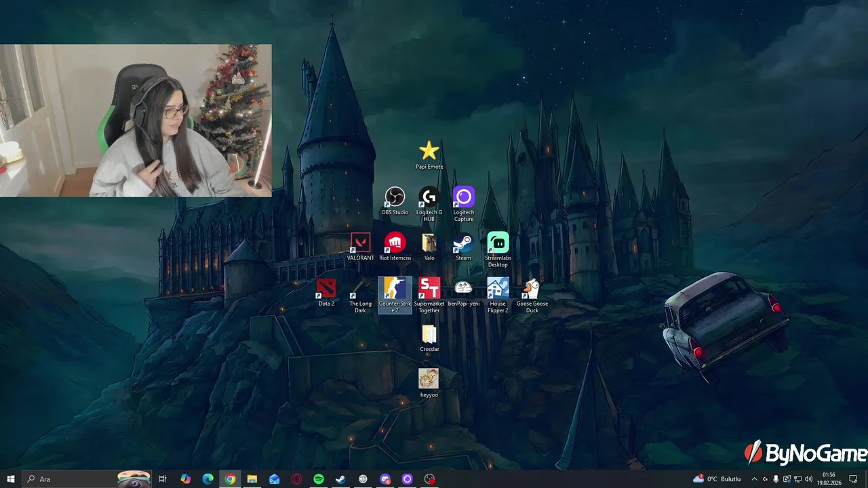The image size is (868, 488).
Task: Select the Goose Goose Duck shortcut
Action: click(532, 295)
